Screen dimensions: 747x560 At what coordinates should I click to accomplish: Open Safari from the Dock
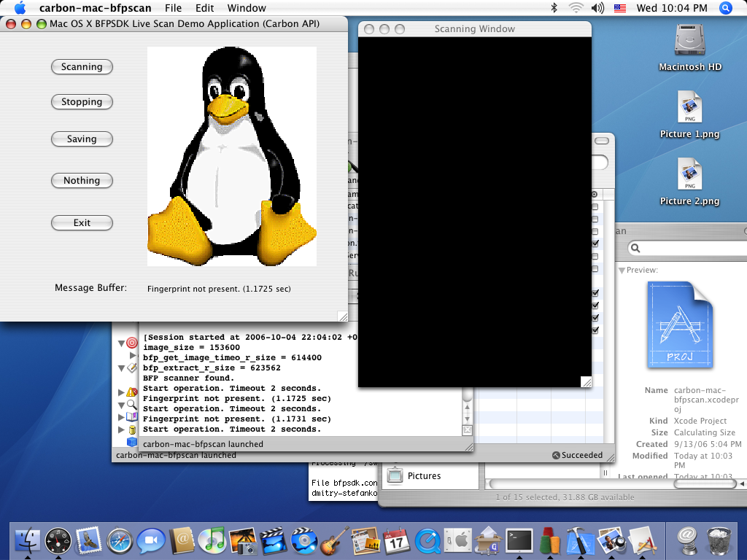pos(120,540)
